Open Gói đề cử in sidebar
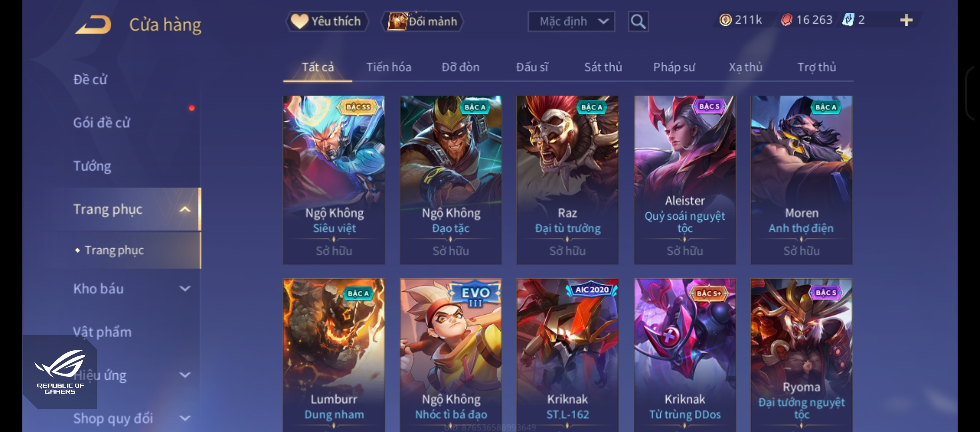Screen dimensions: 980x432 pos(102,123)
